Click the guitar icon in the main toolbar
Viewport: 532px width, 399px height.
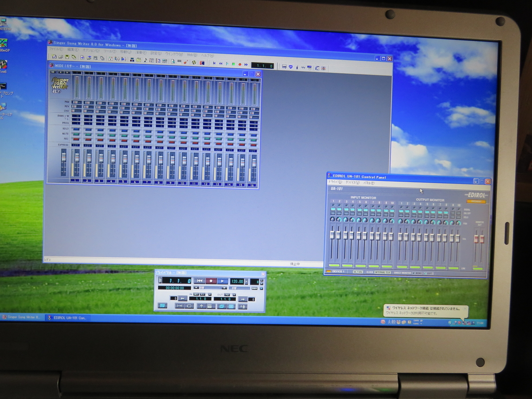tap(186, 62)
